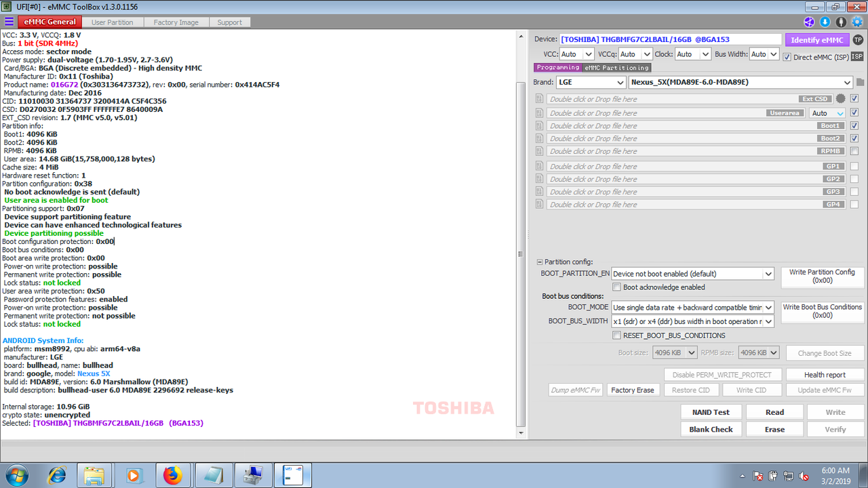Viewport: 868px width, 488px height.
Task: Click file icon of RPMB row
Action: (x=540, y=151)
